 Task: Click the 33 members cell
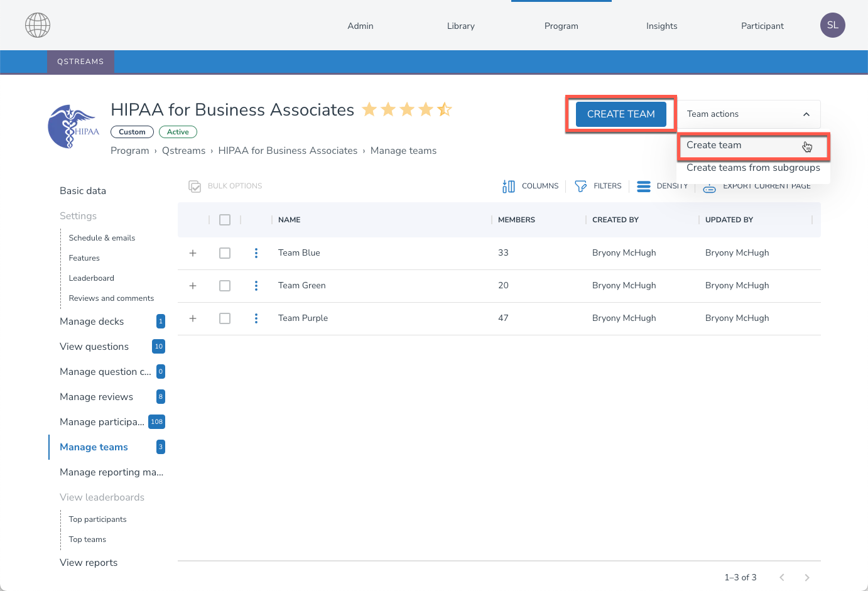tap(503, 253)
